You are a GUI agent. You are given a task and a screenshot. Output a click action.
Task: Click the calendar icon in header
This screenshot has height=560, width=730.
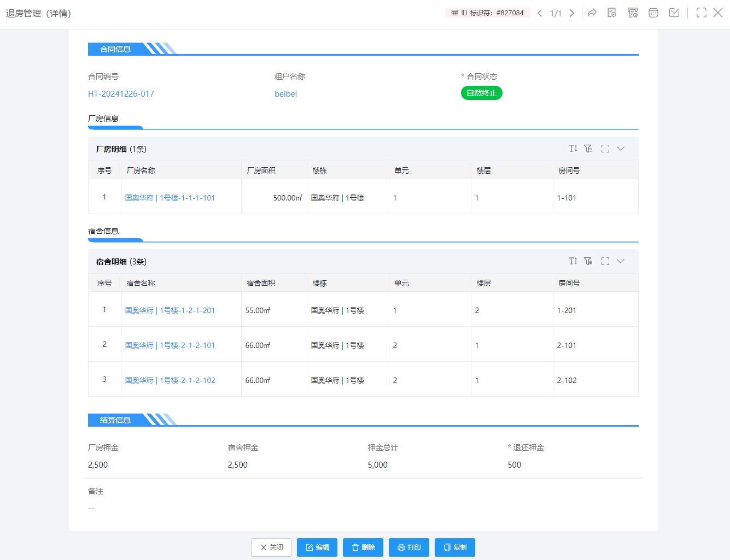(x=653, y=13)
